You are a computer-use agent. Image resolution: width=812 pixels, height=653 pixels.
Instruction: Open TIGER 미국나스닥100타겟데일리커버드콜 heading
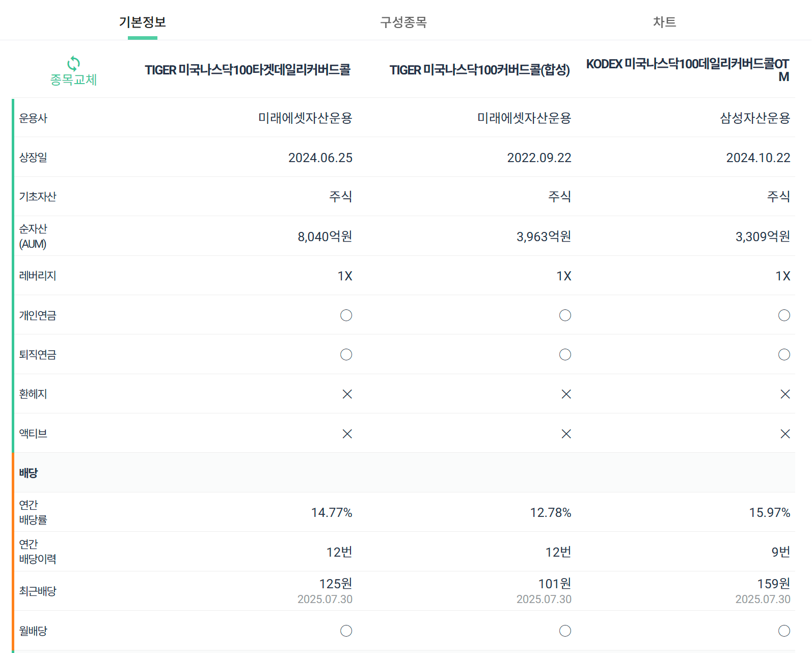point(248,70)
